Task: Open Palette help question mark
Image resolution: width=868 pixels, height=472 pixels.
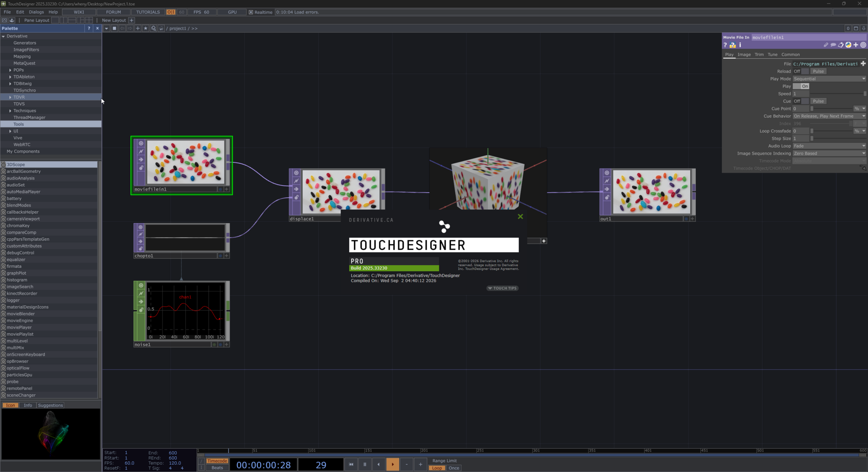Action: point(89,28)
